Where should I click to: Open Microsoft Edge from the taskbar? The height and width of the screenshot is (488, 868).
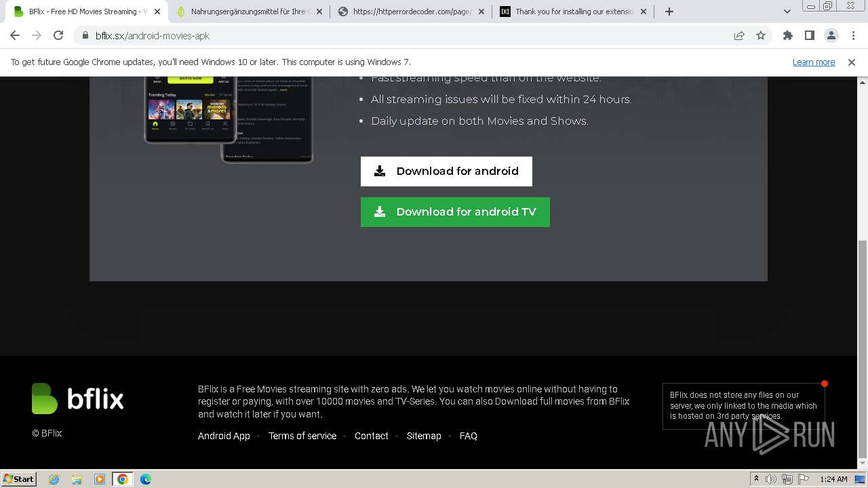[x=146, y=479]
